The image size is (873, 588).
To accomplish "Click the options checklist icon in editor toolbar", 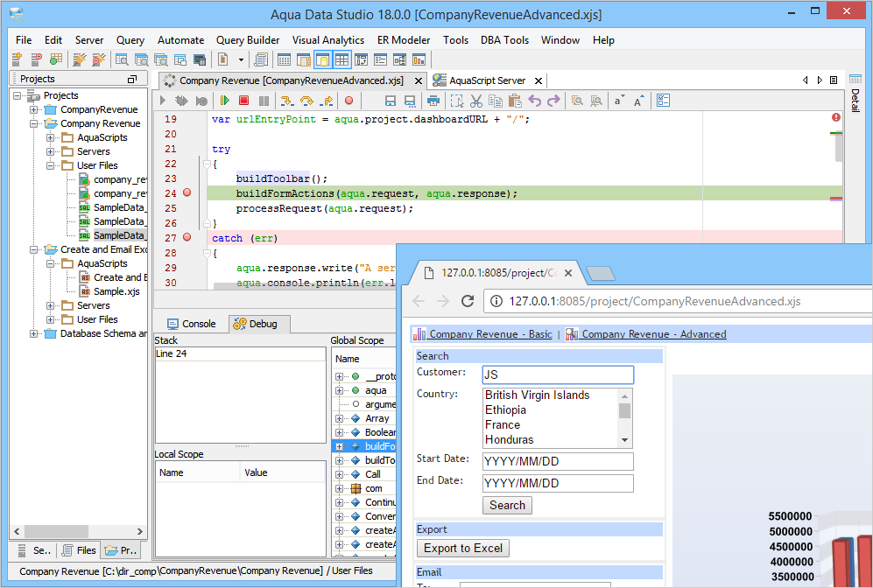I will [663, 101].
